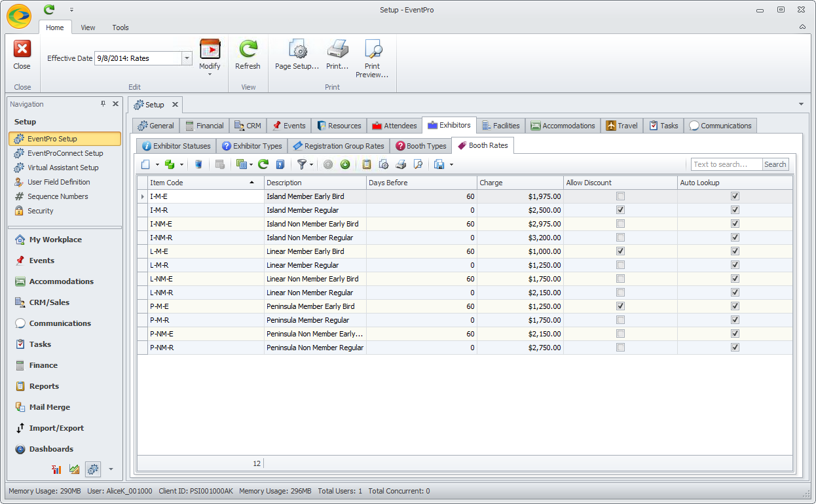Close the Setup document tab
The height and width of the screenshot is (504, 816).
[x=175, y=105]
